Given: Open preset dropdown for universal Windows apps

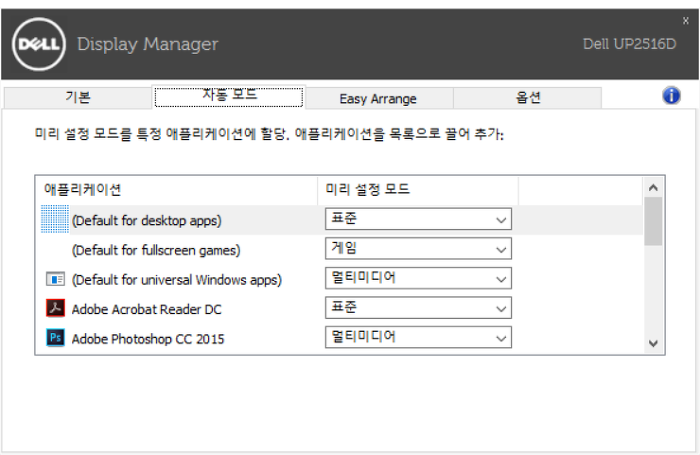Looking at the screenshot, I should coord(418,278).
